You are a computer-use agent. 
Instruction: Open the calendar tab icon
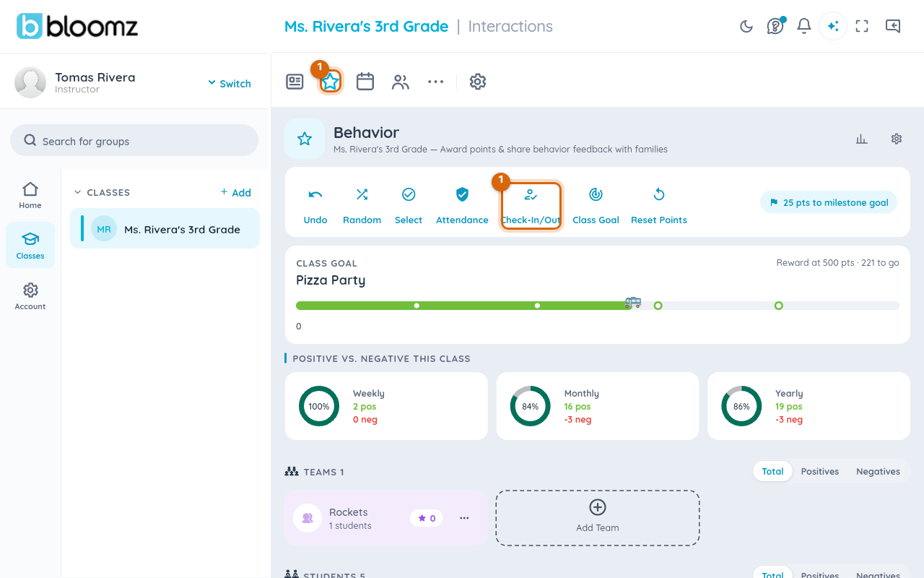point(365,82)
